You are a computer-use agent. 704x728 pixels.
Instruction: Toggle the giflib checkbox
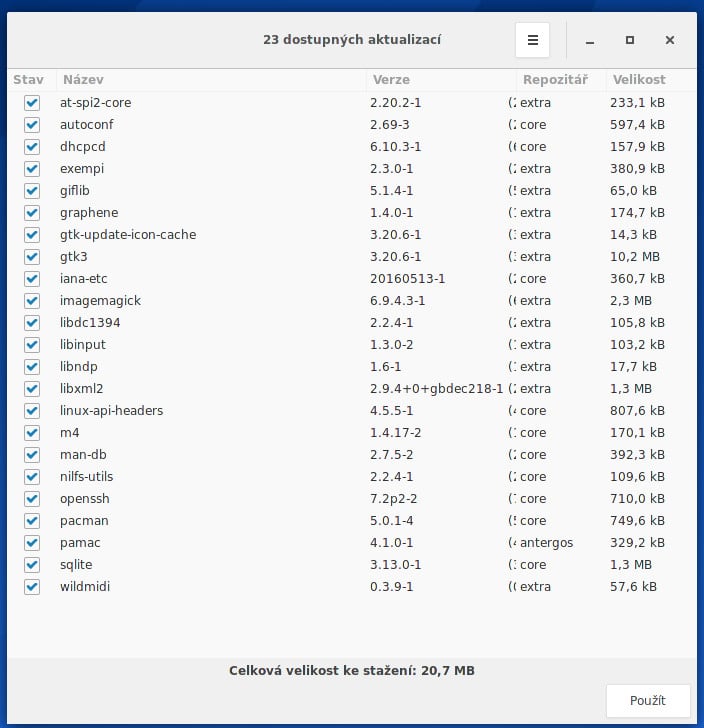(32, 191)
